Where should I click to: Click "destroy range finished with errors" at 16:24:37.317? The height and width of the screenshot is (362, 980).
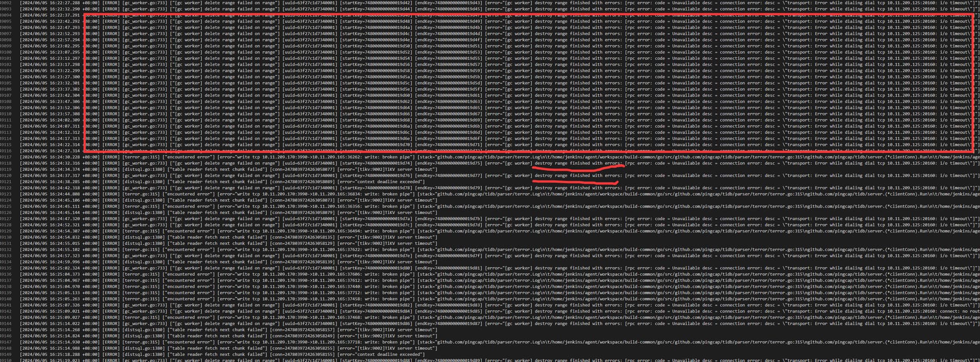pos(578,175)
